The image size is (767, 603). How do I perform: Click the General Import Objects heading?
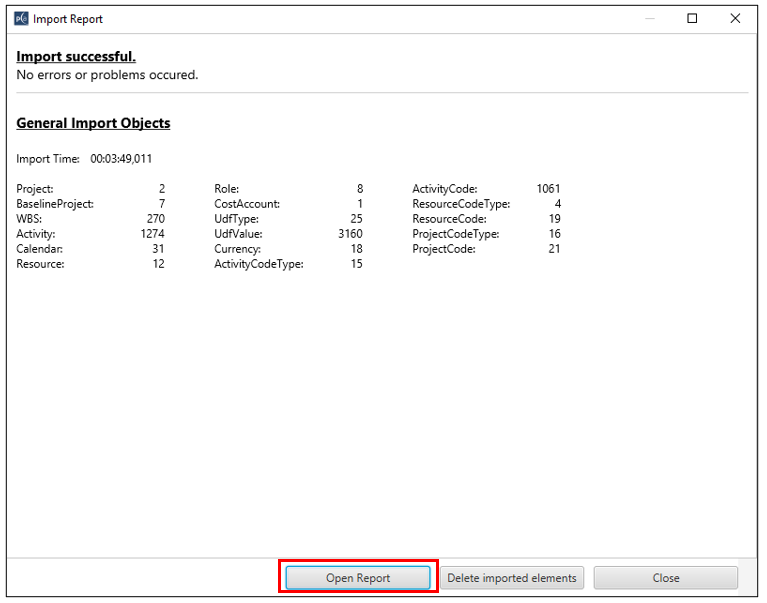93,123
